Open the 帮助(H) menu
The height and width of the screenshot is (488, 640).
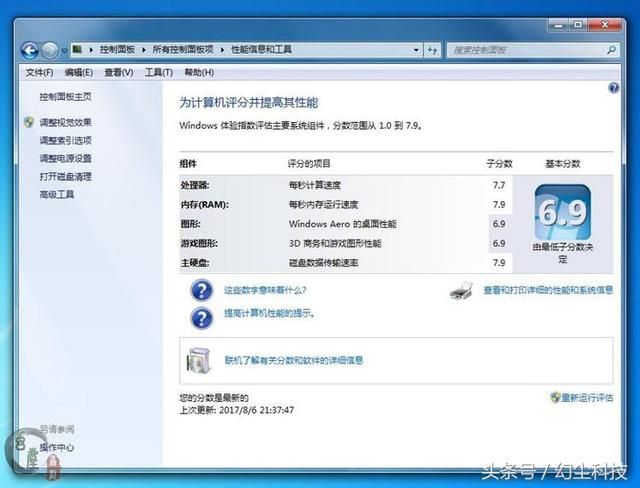point(199,73)
